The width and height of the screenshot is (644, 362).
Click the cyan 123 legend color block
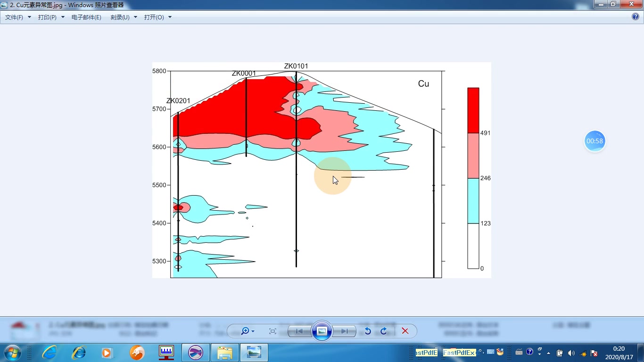click(x=473, y=201)
